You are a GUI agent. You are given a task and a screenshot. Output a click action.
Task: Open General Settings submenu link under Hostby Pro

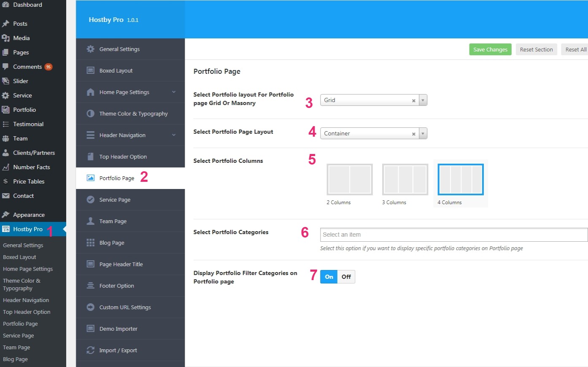pyautogui.click(x=23, y=245)
